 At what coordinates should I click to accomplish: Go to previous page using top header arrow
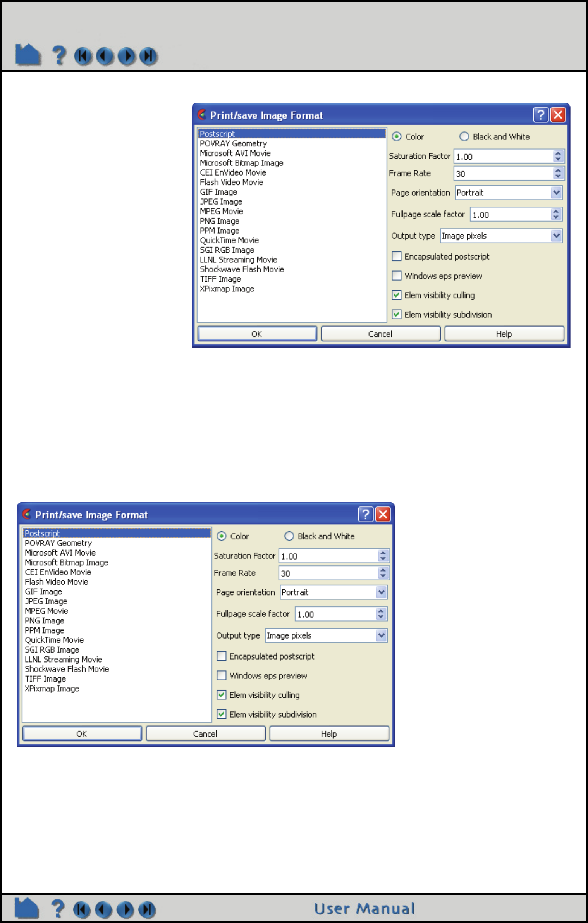(x=105, y=56)
